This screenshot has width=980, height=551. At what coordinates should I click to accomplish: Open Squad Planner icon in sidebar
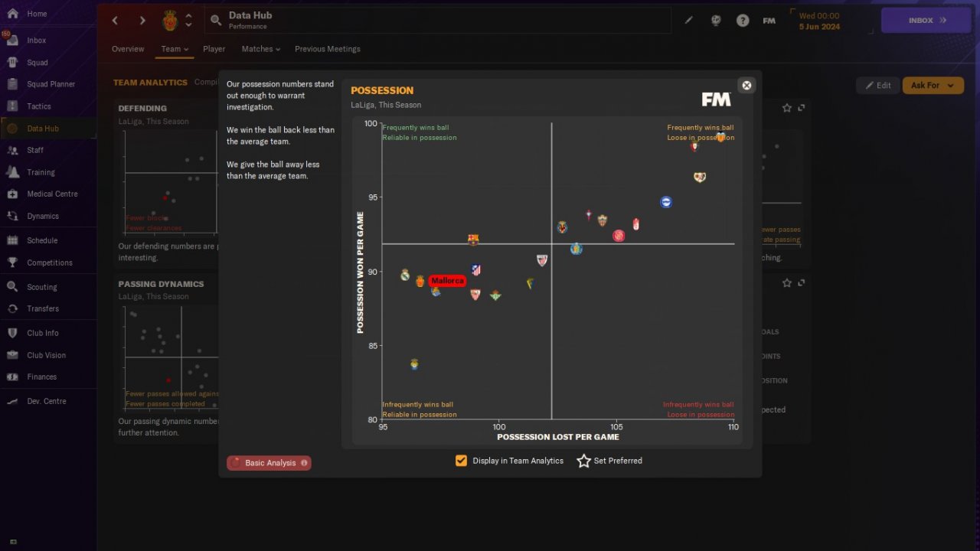12,84
